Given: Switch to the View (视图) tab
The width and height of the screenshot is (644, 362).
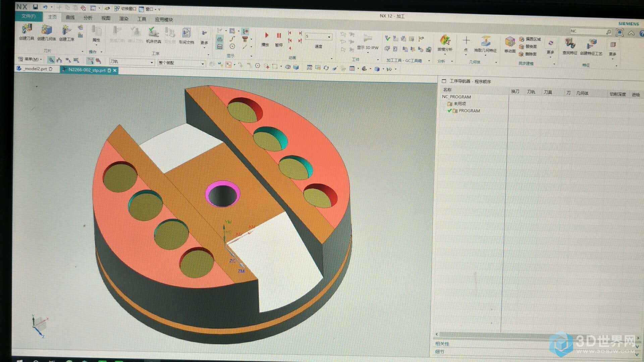Looking at the screenshot, I should coord(106,18).
